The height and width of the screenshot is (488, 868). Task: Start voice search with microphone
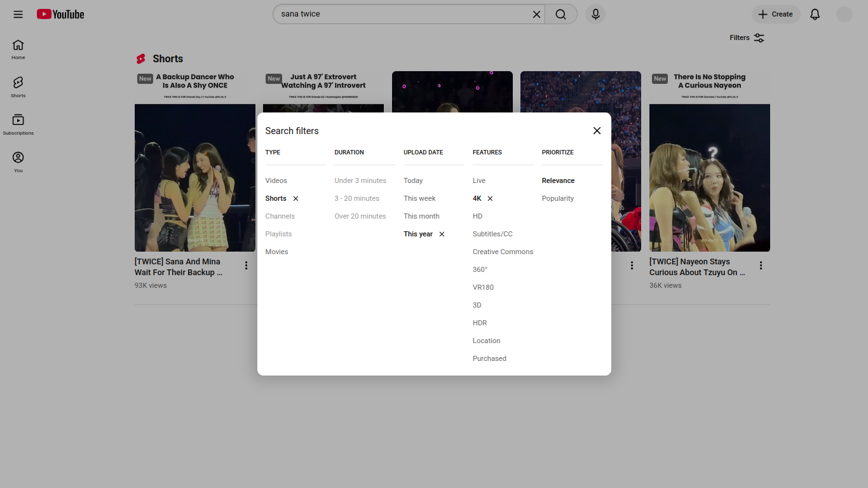click(595, 15)
